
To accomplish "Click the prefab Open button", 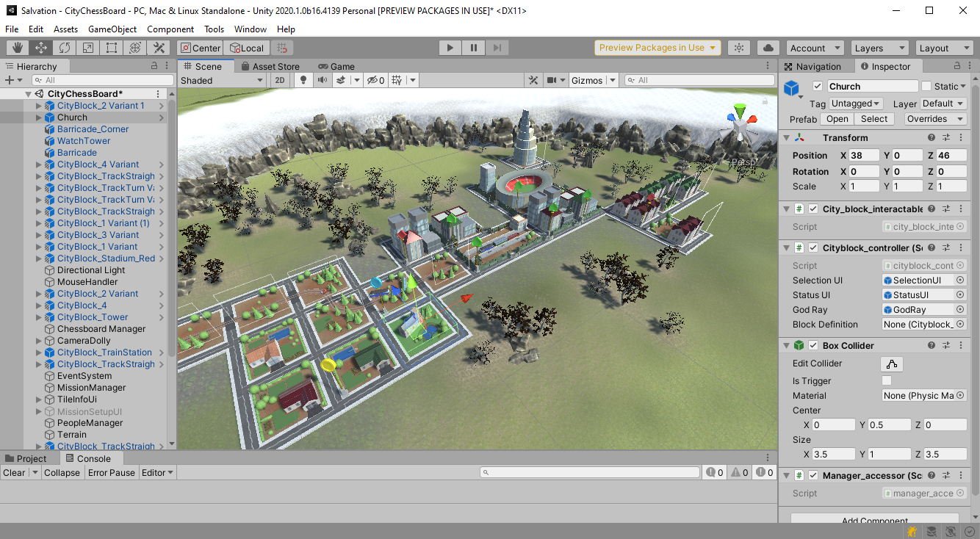I will (x=837, y=119).
